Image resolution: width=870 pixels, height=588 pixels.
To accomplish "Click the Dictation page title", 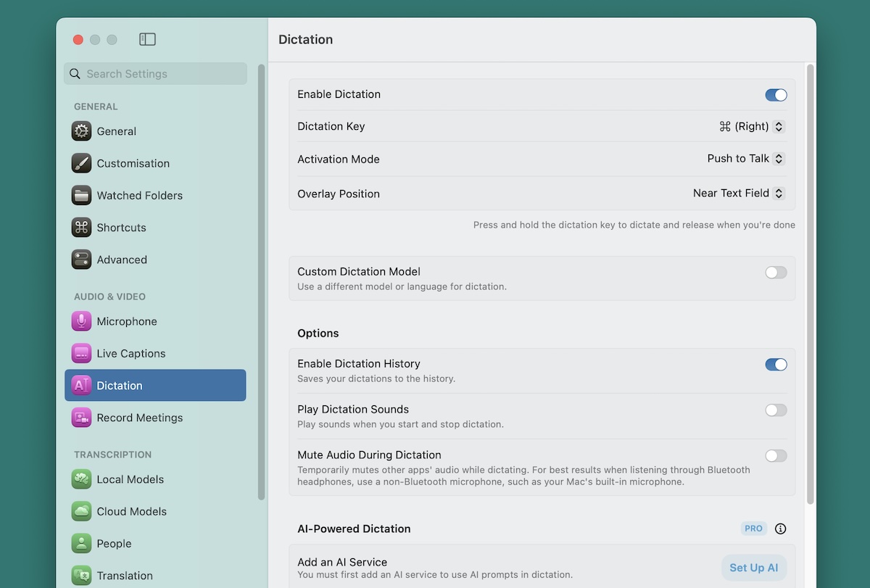I will pyautogui.click(x=305, y=39).
